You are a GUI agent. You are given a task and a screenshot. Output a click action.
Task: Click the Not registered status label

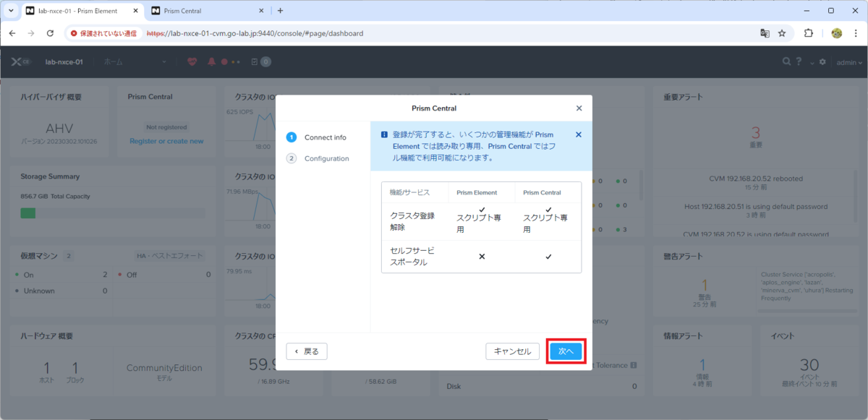[x=166, y=127]
